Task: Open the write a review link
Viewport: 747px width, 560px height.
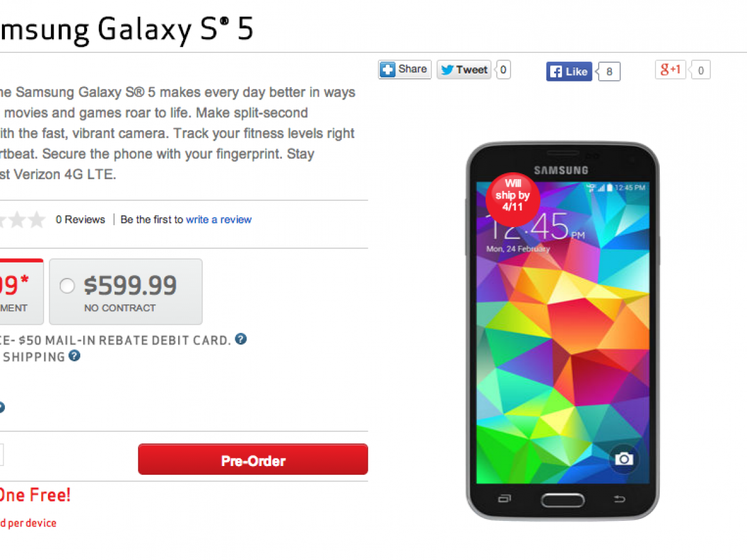Action: click(218, 220)
